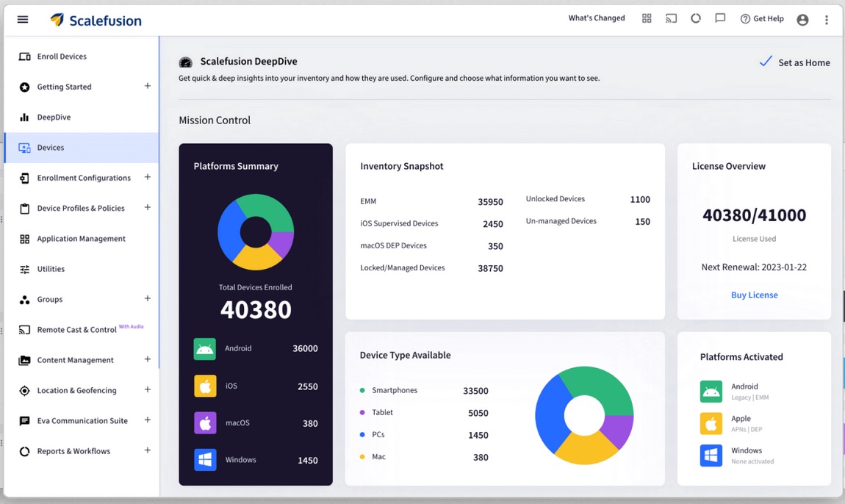Image resolution: width=845 pixels, height=504 pixels.
Task: Expand the Getting Started section
Action: [147, 86]
